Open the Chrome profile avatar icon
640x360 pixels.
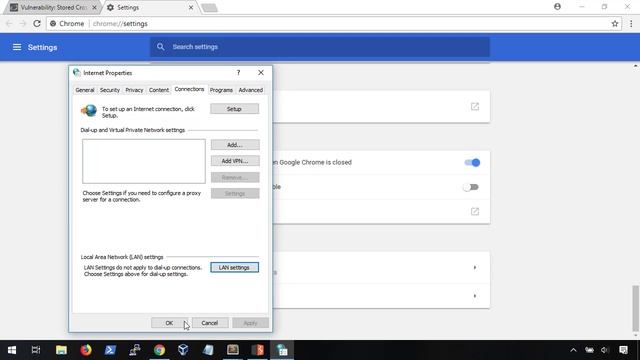(x=557, y=7)
